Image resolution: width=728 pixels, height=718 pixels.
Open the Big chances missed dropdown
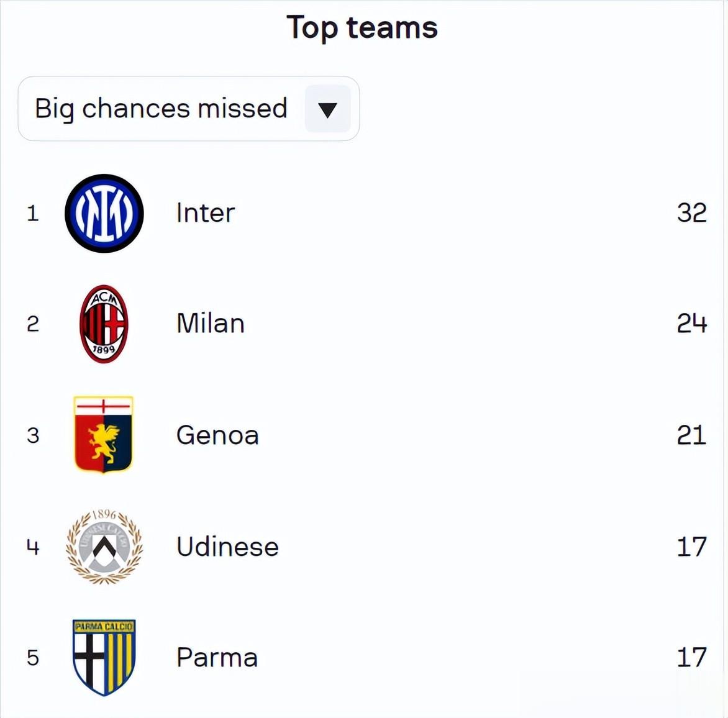point(162,109)
